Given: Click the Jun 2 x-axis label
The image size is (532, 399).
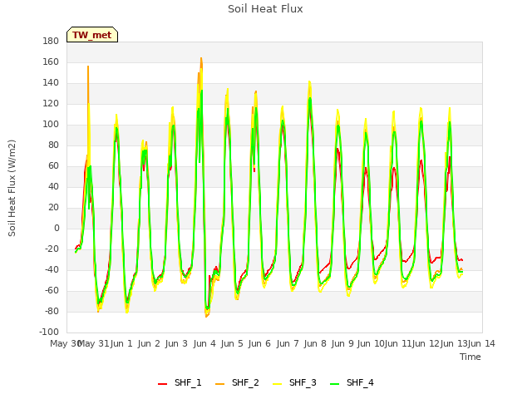Looking at the screenshot, I should 149,343.
